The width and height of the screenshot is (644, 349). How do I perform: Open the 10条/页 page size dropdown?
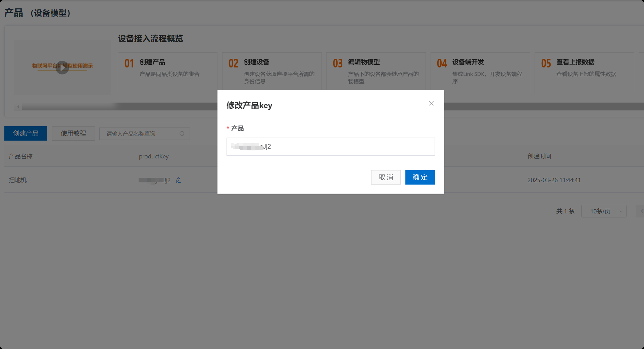pyautogui.click(x=604, y=211)
